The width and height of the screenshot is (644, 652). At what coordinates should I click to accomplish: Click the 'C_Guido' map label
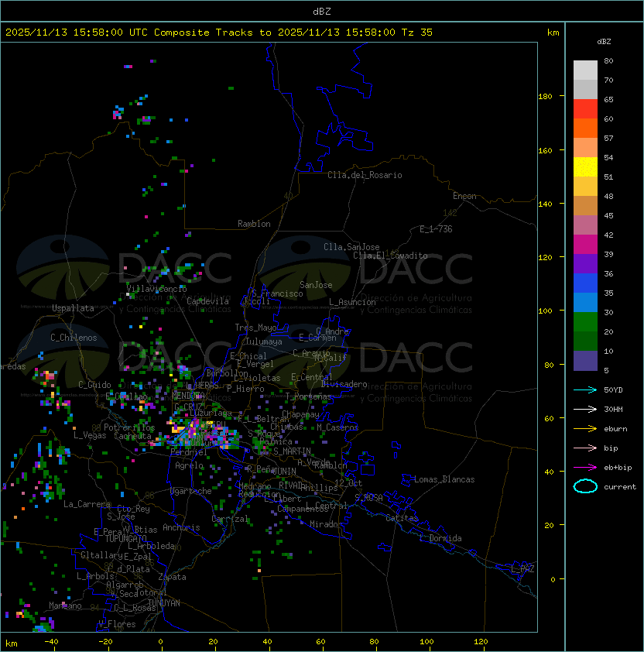pyautogui.click(x=94, y=385)
